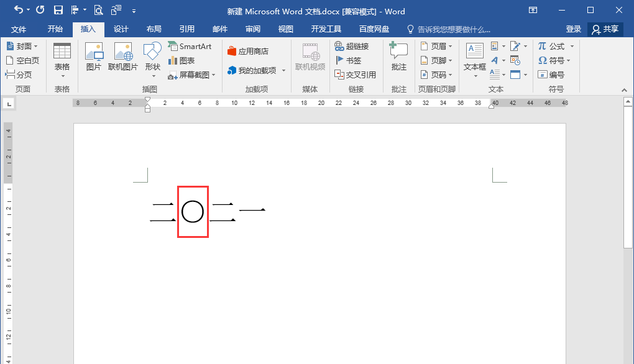The height and width of the screenshot is (364, 634).
Task: Click the circle ○ character in document
Action: point(193,212)
